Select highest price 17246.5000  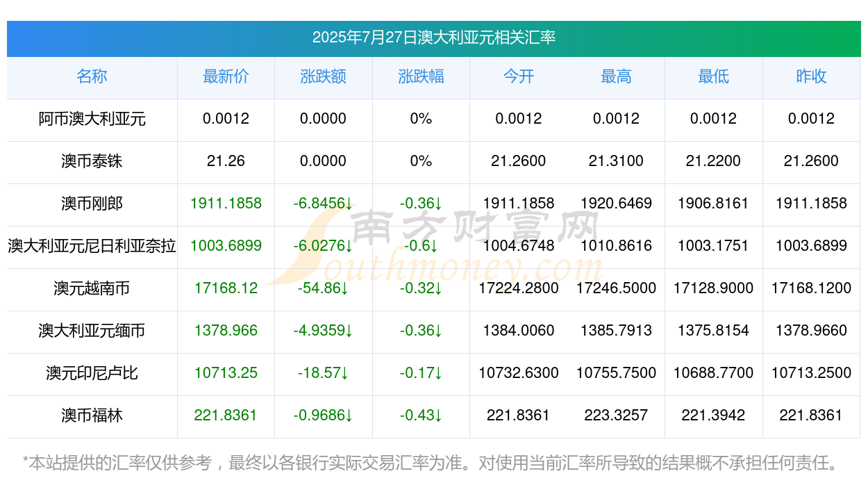coord(616,288)
